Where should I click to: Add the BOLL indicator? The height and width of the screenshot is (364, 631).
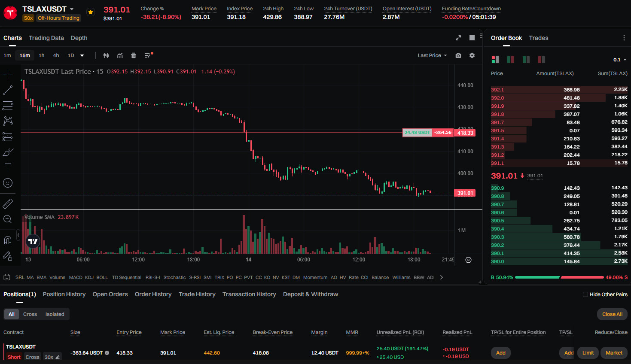click(102, 277)
